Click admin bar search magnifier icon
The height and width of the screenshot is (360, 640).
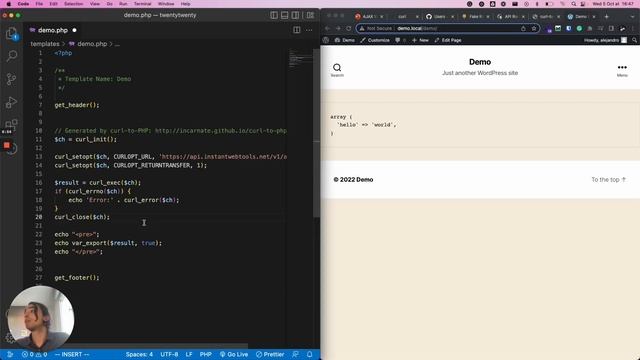(634, 40)
